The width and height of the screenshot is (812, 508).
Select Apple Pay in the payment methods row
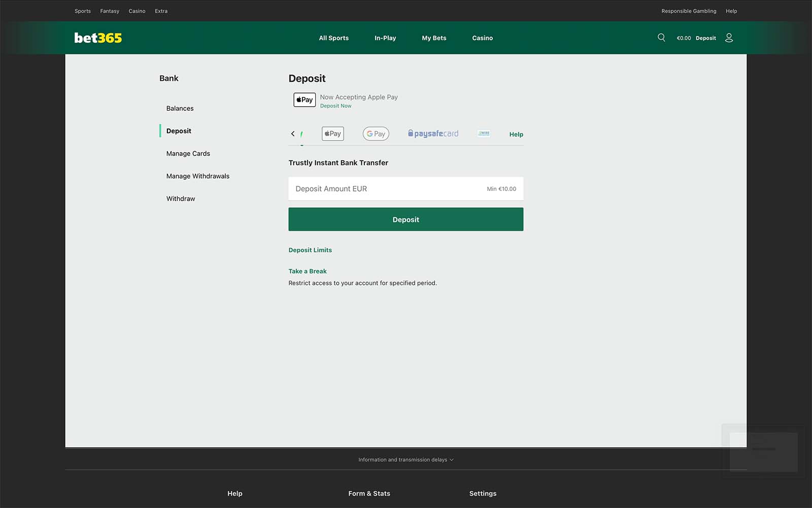tap(333, 134)
